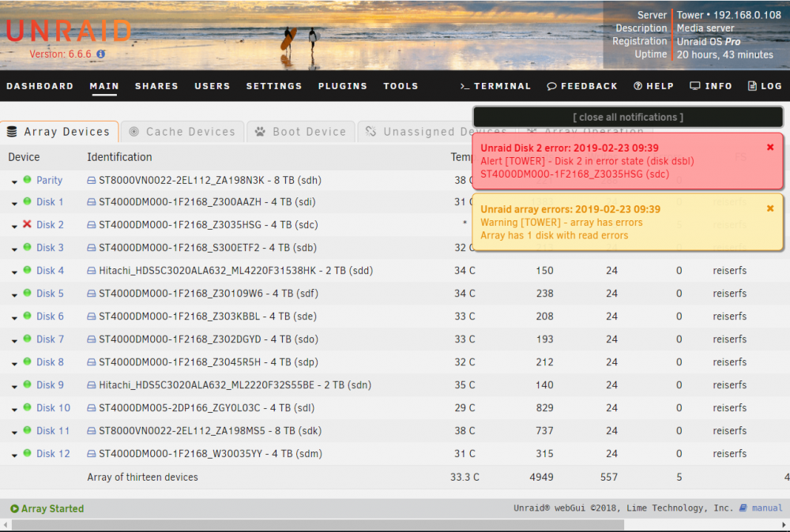Expand the Disk 2 dropdown arrow
790x532 pixels.
coord(14,227)
